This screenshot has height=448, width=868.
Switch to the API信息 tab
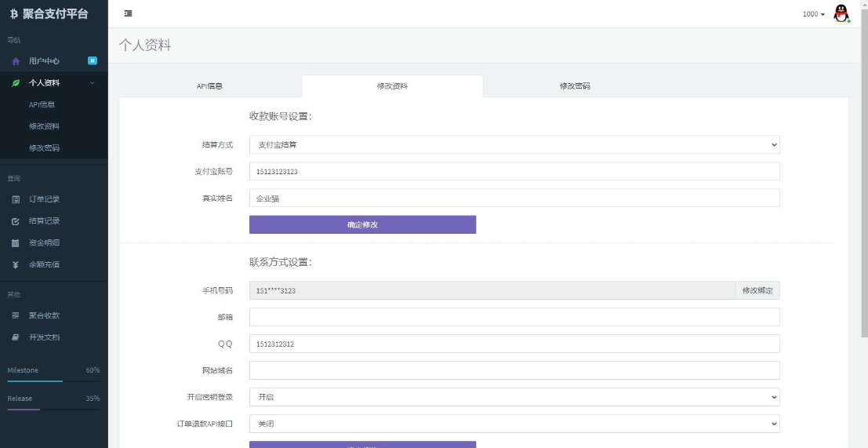click(x=209, y=86)
